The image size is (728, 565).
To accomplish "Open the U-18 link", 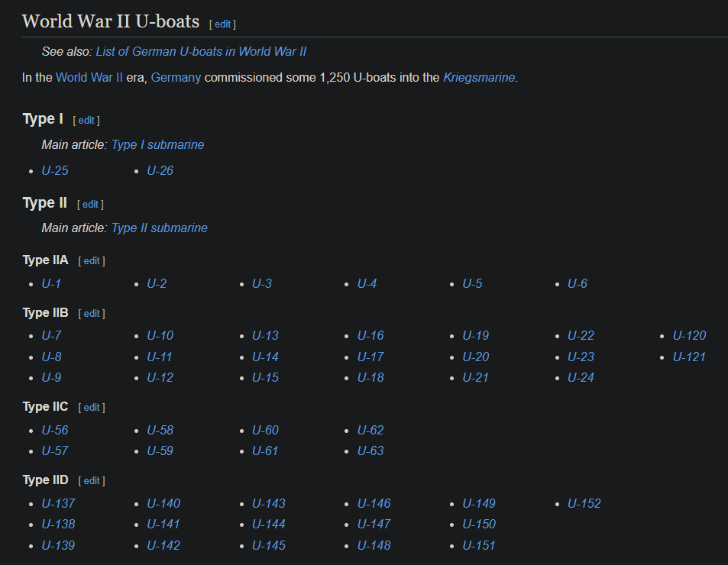I will [x=370, y=378].
